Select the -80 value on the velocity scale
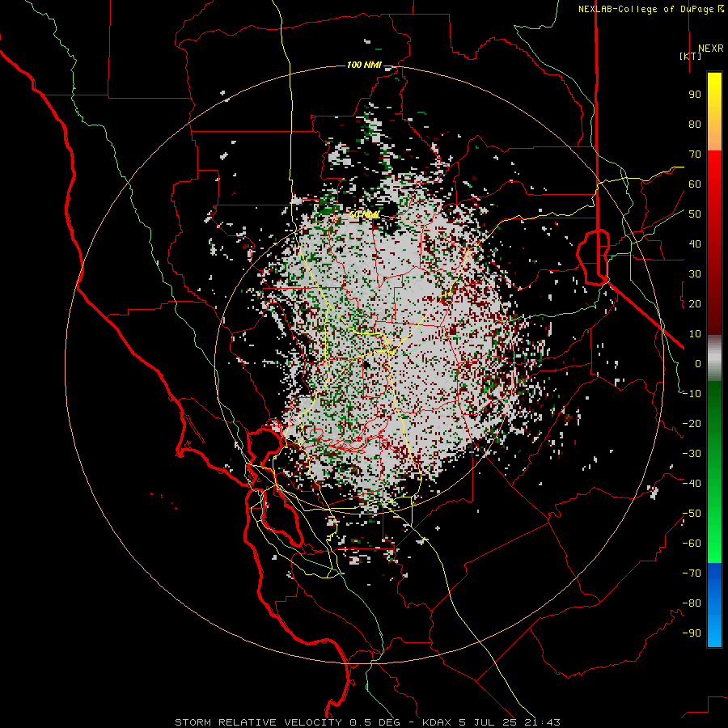The image size is (728, 728). [692, 603]
